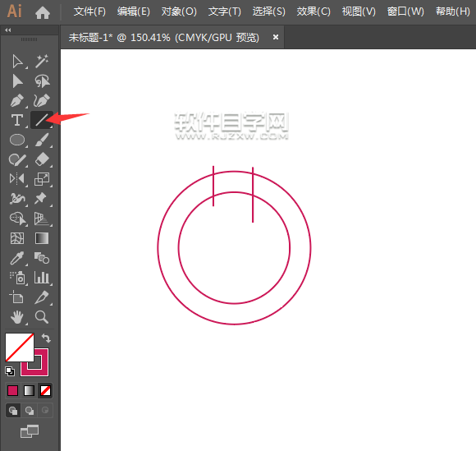Go to Illustrator Home screen
This screenshot has width=476, height=451.
43,13
